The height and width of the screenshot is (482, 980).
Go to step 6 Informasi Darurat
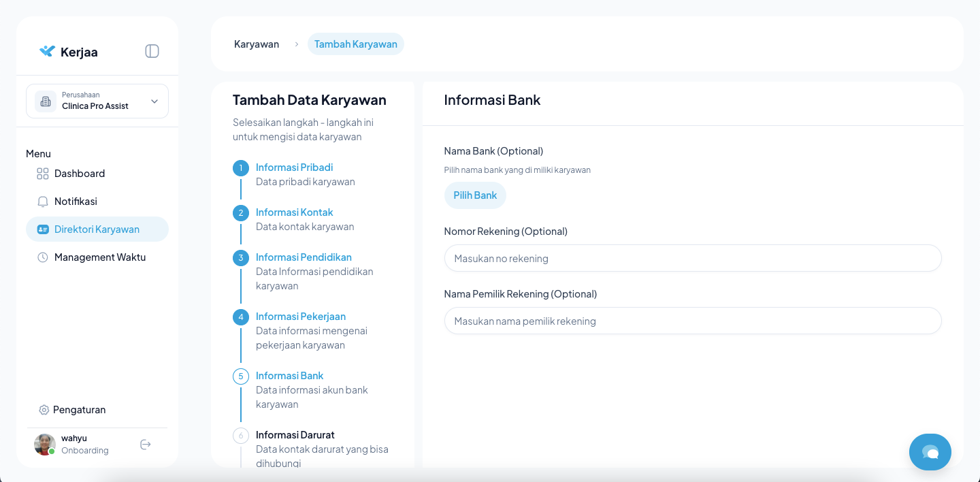(x=295, y=435)
